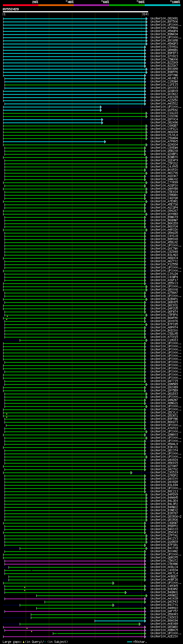Select the UniRef100_Q4T7I5 label

tap(164, 381)
